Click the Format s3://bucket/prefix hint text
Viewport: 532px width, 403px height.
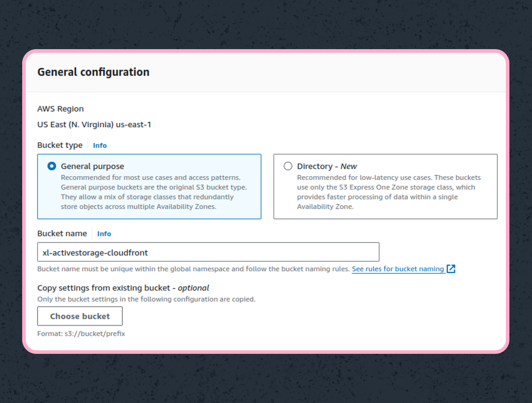[x=81, y=334]
